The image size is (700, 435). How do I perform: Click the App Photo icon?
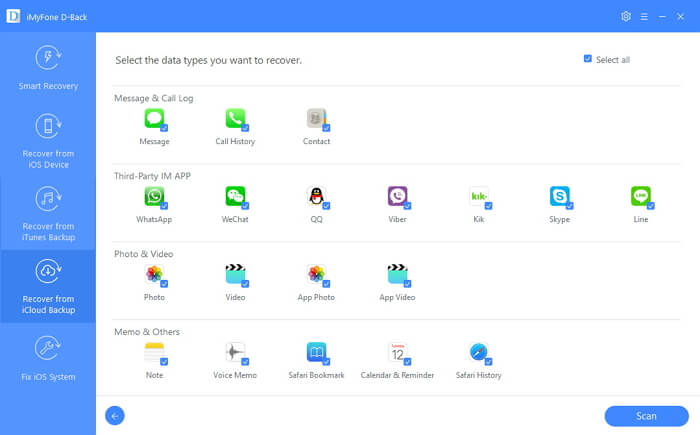(x=317, y=274)
